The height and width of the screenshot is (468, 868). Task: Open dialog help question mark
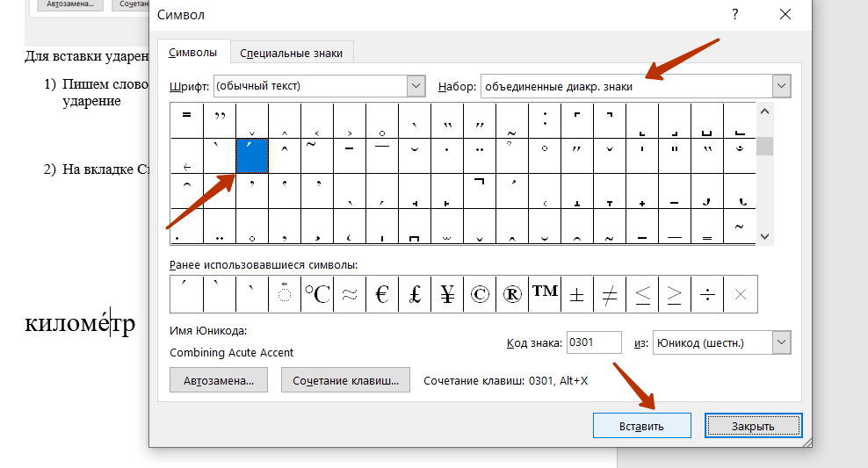734,14
